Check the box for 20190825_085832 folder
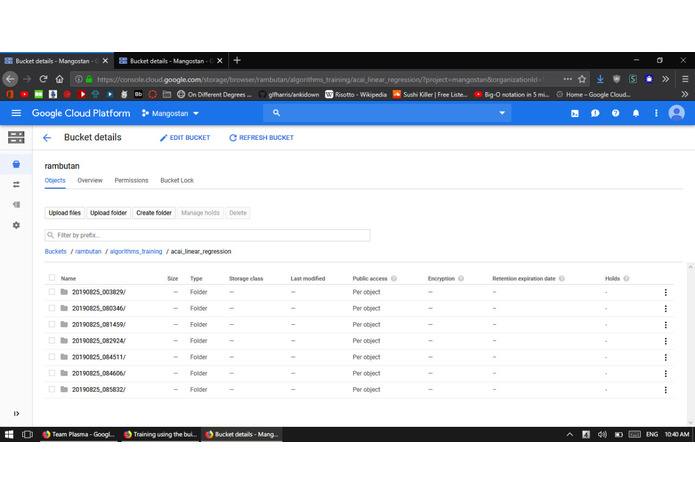 52,389
